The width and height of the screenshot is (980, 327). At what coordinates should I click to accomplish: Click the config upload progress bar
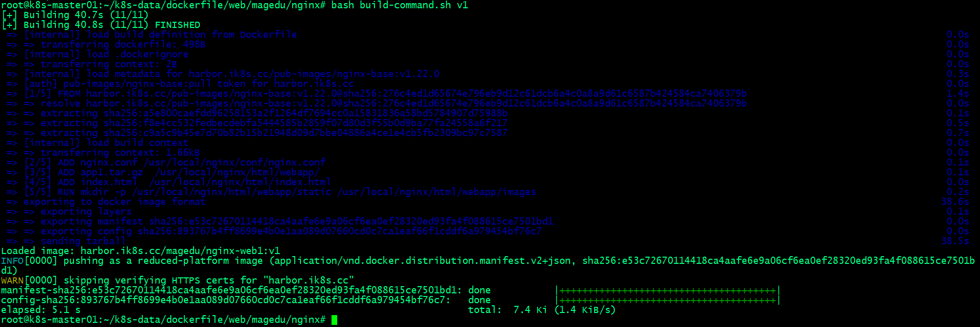pos(667,301)
